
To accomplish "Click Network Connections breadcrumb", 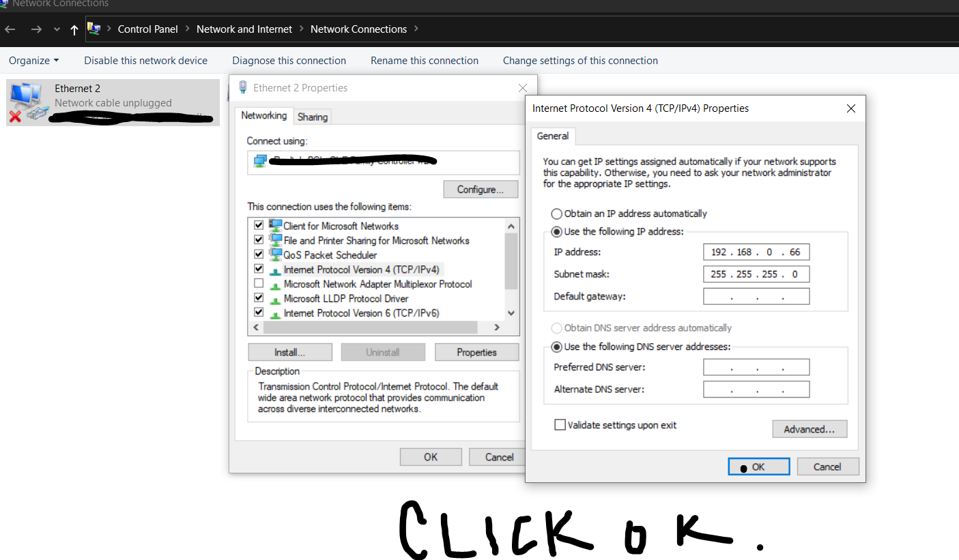I will pyautogui.click(x=358, y=29).
